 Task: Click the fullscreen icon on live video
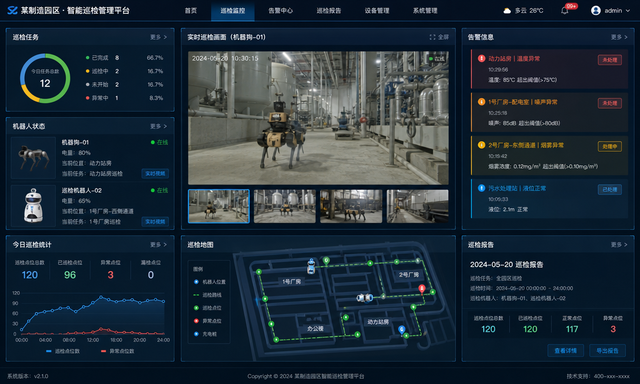pyautogui.click(x=432, y=37)
